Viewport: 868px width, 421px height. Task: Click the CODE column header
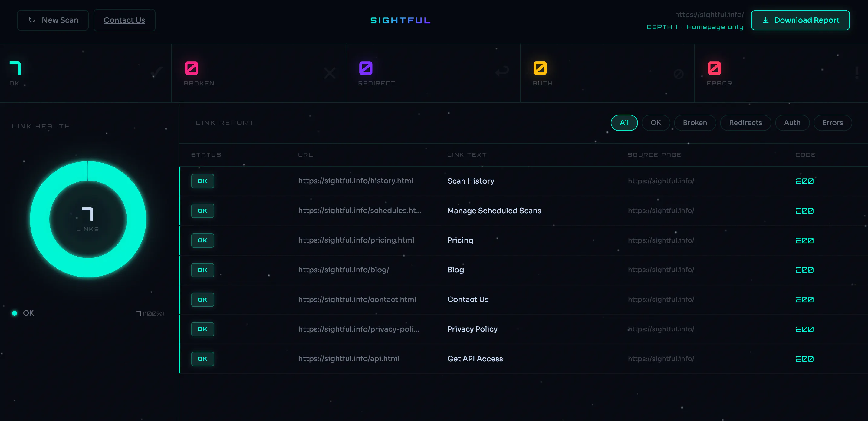tap(805, 155)
